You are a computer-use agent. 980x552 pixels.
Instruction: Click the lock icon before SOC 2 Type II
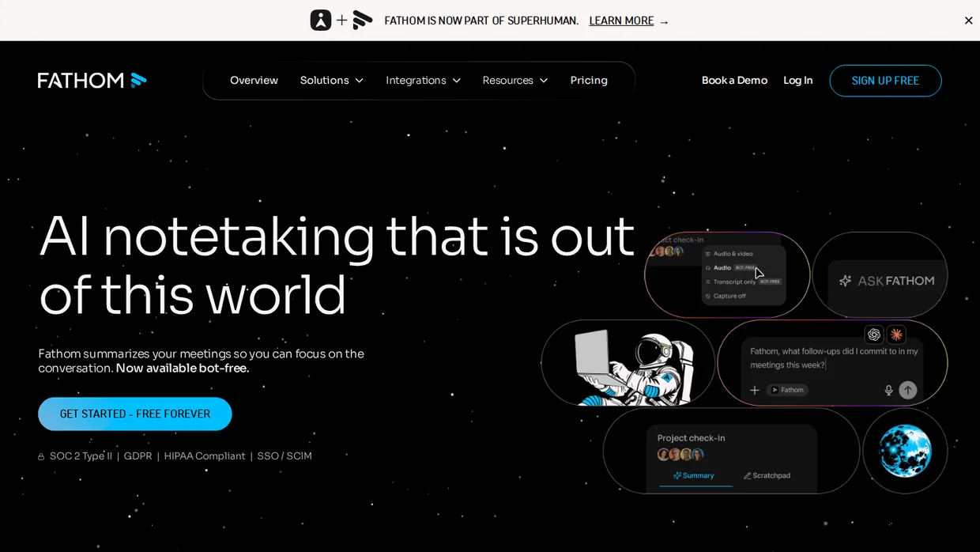[41, 456]
